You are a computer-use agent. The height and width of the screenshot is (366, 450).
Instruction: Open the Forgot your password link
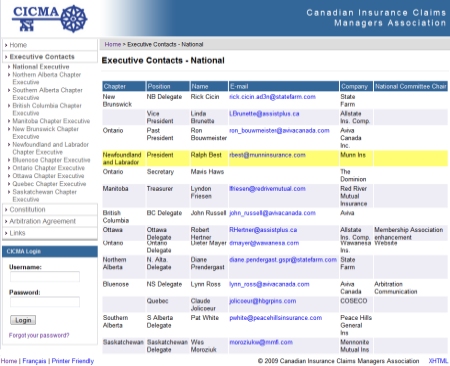(x=39, y=335)
